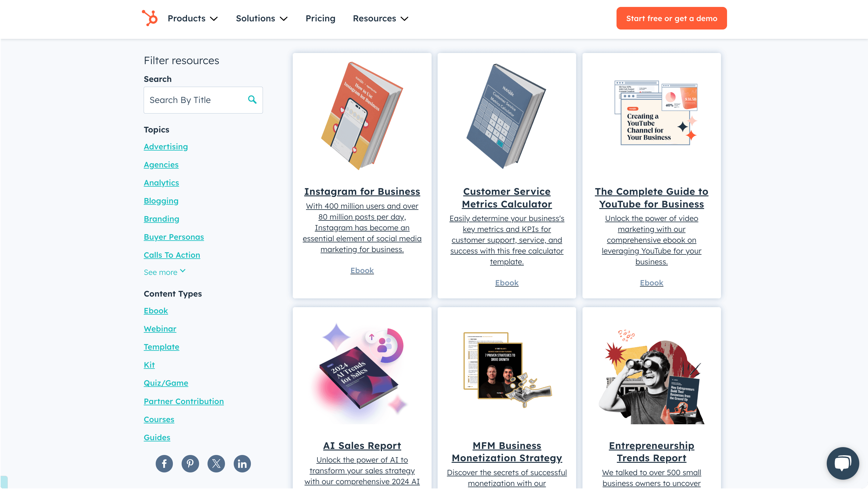Share page on LinkedIn icon

click(x=242, y=464)
